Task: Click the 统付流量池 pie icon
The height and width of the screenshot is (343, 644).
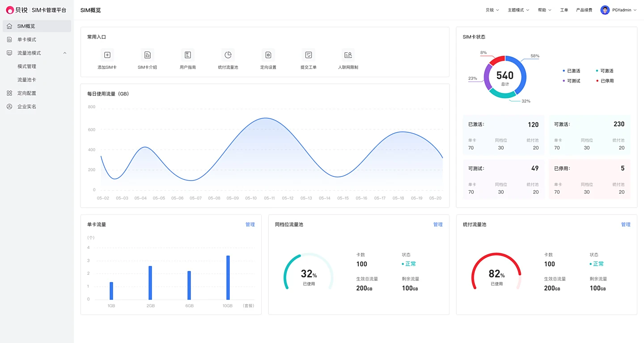Action: pos(228,55)
